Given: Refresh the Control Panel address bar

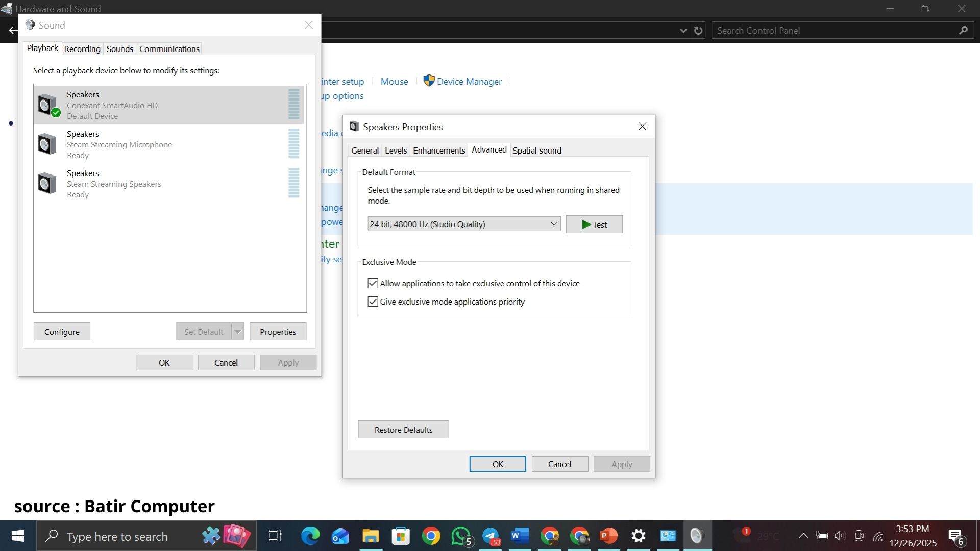Looking at the screenshot, I should tap(698, 31).
